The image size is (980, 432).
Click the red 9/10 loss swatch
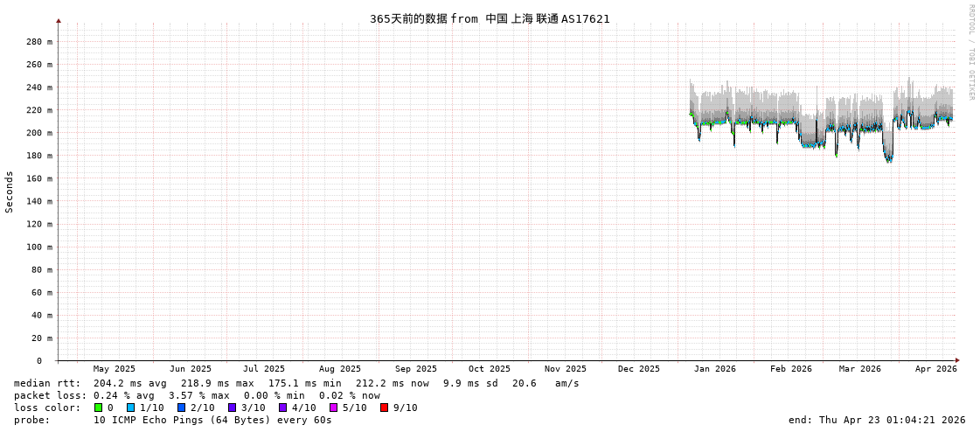pyautogui.click(x=384, y=408)
